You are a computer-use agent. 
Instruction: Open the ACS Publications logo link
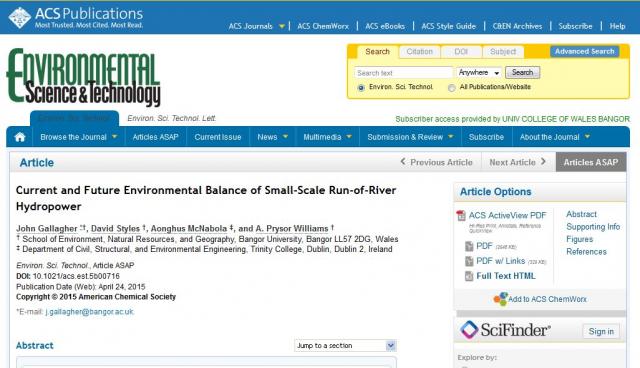point(76,18)
